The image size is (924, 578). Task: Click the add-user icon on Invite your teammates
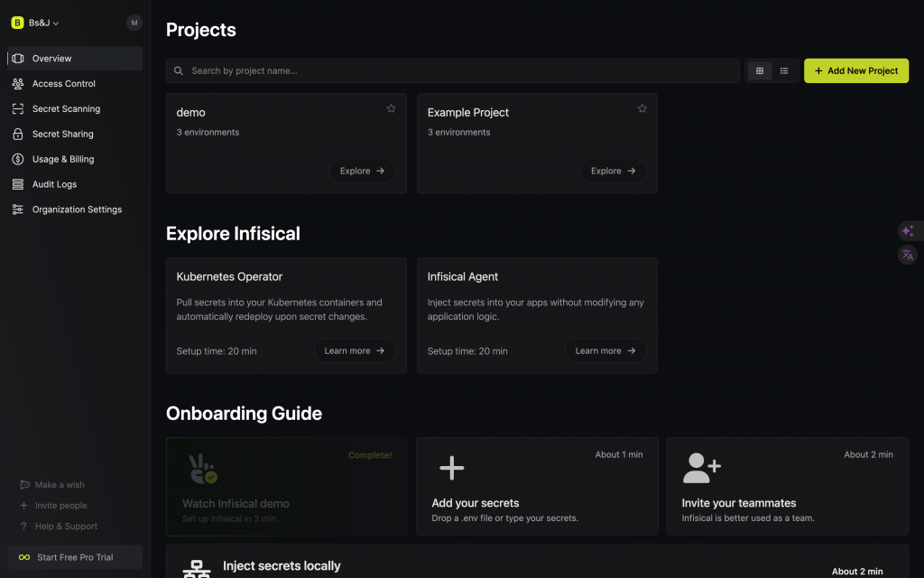pyautogui.click(x=701, y=468)
